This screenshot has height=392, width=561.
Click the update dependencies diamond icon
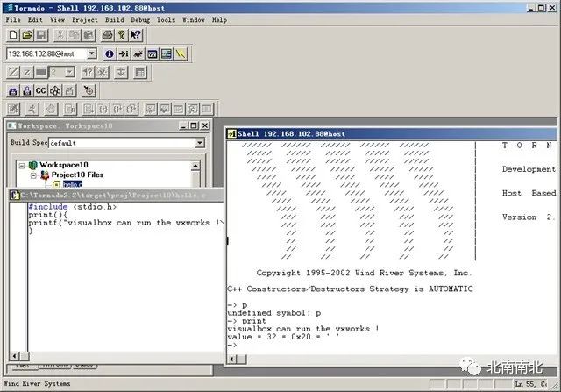coord(55,91)
